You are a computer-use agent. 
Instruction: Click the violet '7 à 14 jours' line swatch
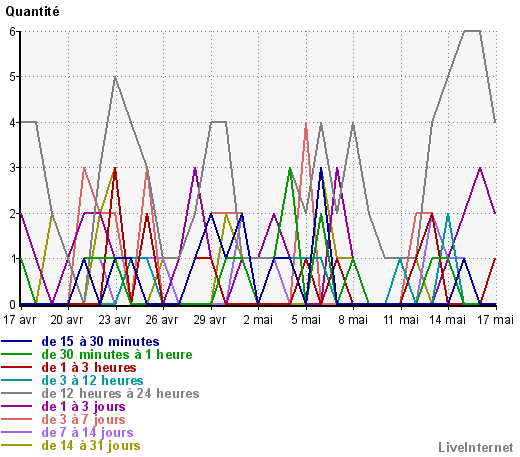tap(17, 432)
